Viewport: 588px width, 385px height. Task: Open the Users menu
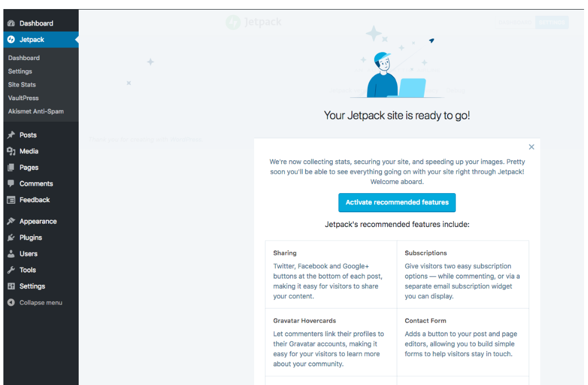(28, 254)
